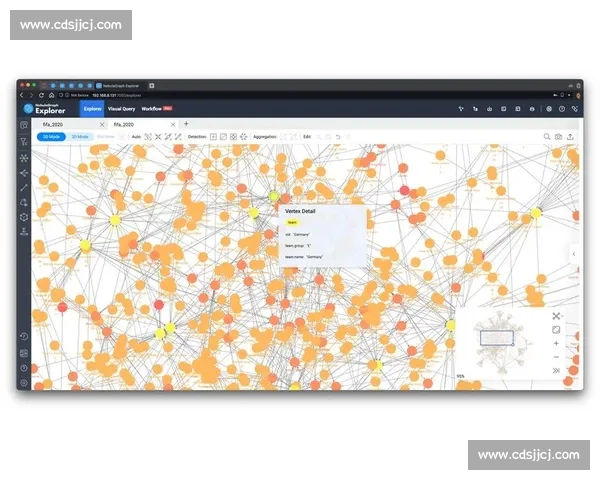Viewport: 600px width, 480px height.
Task: Switch to 3D Mode view
Action: pyautogui.click(x=80, y=136)
